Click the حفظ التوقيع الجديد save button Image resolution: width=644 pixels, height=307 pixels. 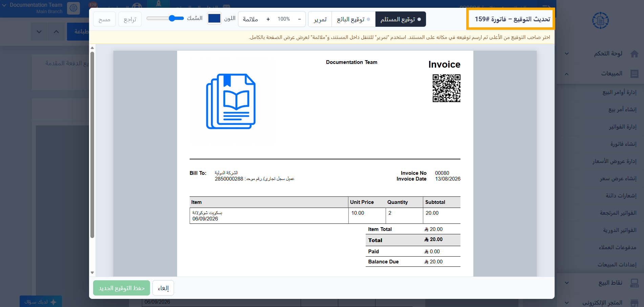[122, 288]
